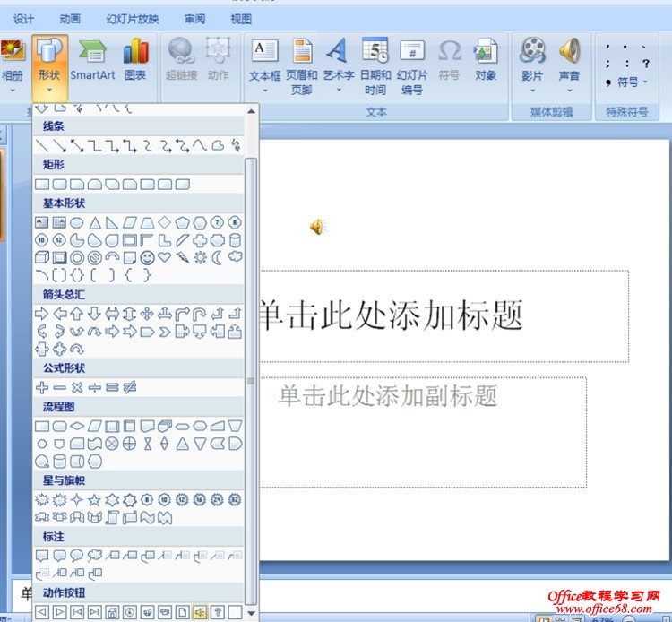Select the 5-Point Star shape
Image resolution: width=672 pixels, height=622 pixels.
[x=94, y=500]
